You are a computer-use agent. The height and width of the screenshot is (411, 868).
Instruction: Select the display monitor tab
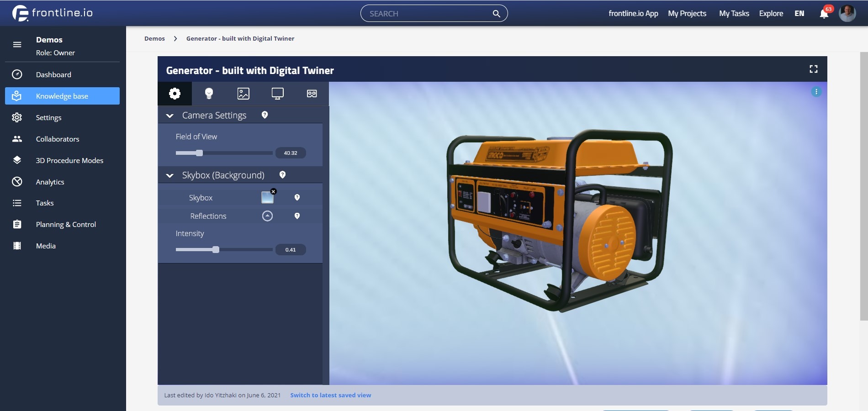click(278, 94)
